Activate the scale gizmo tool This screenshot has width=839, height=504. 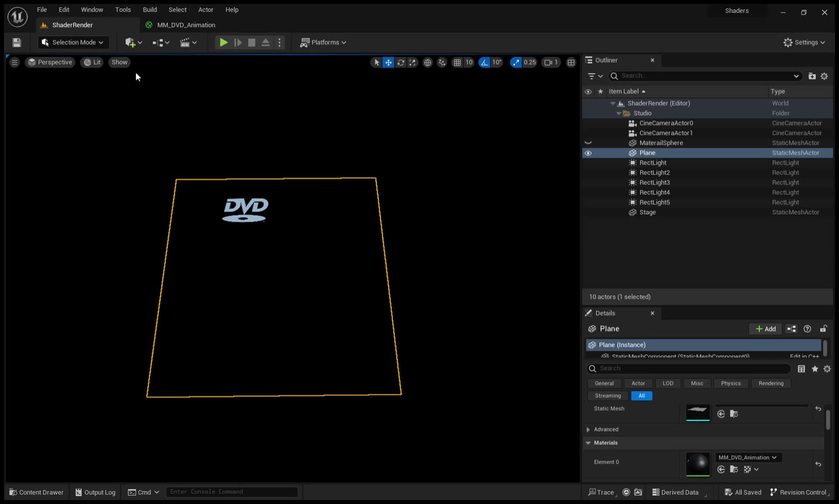(413, 62)
